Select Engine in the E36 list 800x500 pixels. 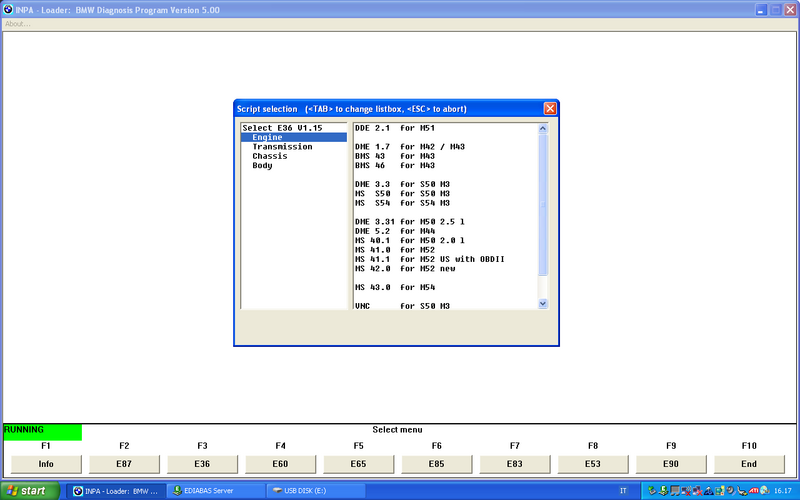pyautogui.click(x=294, y=137)
